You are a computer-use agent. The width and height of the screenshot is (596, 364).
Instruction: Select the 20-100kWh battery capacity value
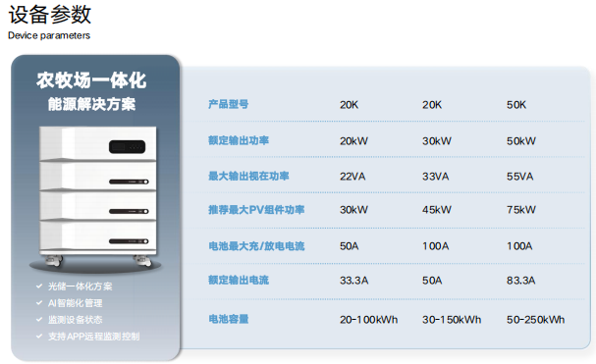click(369, 320)
